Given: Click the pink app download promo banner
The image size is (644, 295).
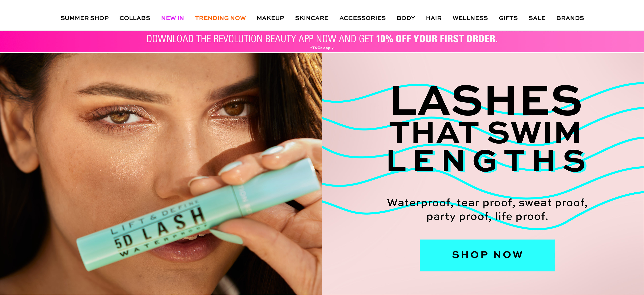Looking at the screenshot, I should click(x=322, y=41).
